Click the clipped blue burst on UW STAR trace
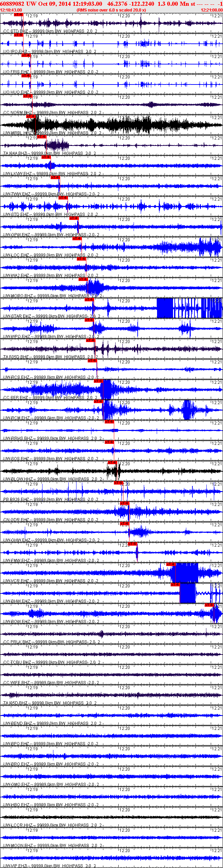The height and width of the screenshot is (868, 223). pos(165,308)
